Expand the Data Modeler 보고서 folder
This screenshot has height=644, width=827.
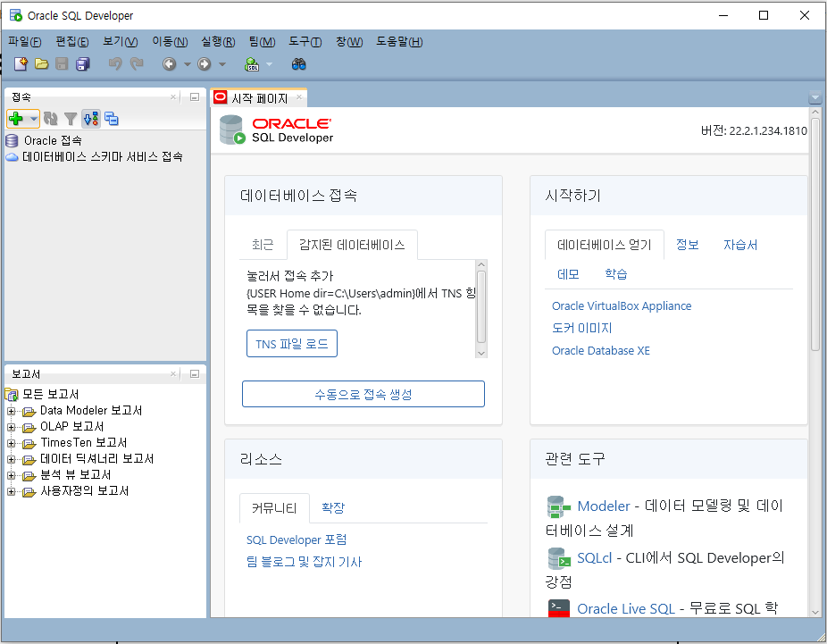(x=11, y=411)
